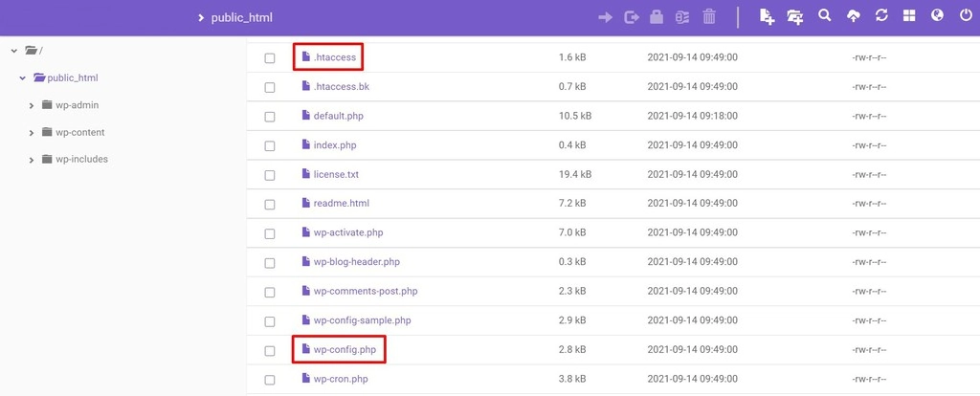Viewport: 980px width, 396px height.
Task: Check the box next to .htaccess
Action: point(270,58)
